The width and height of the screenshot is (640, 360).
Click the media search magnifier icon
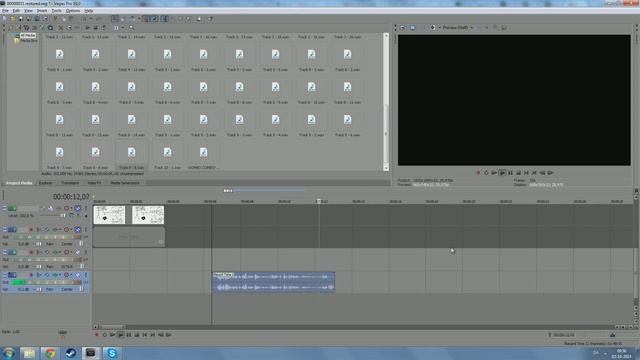pyautogui.click(x=131, y=28)
